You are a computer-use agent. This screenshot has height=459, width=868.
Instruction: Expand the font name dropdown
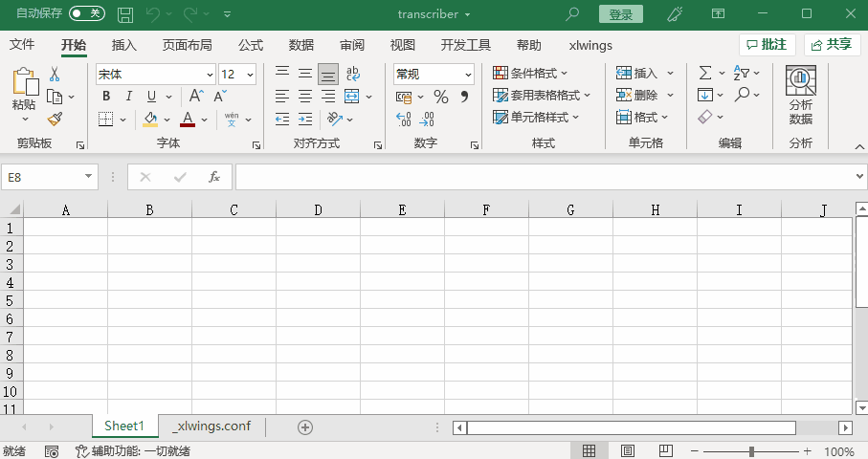(x=210, y=75)
